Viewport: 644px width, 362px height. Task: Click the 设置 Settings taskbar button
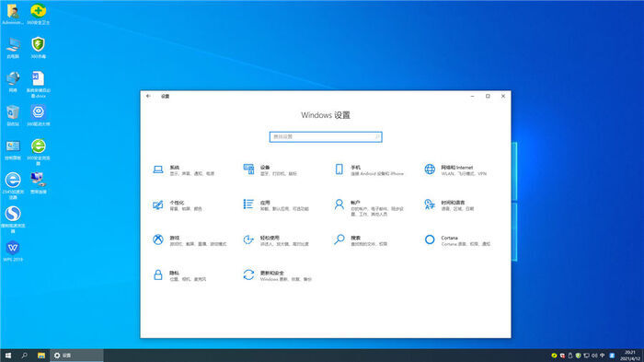click(76, 356)
